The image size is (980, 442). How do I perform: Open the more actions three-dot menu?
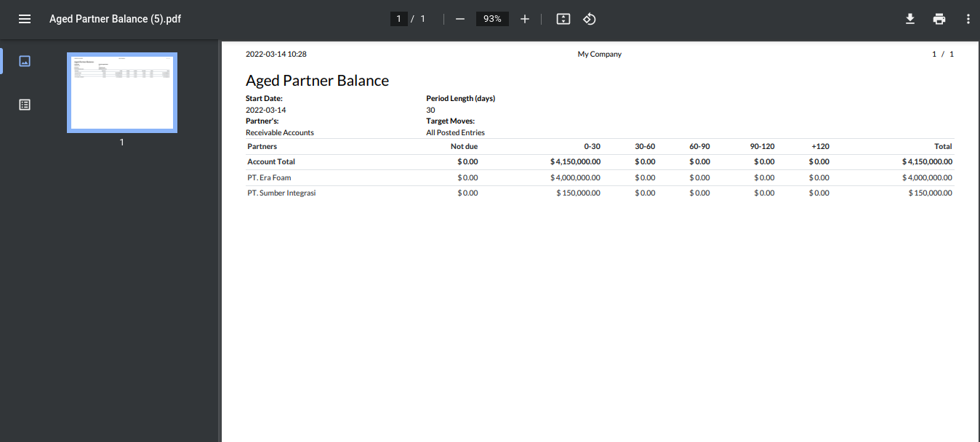click(968, 19)
